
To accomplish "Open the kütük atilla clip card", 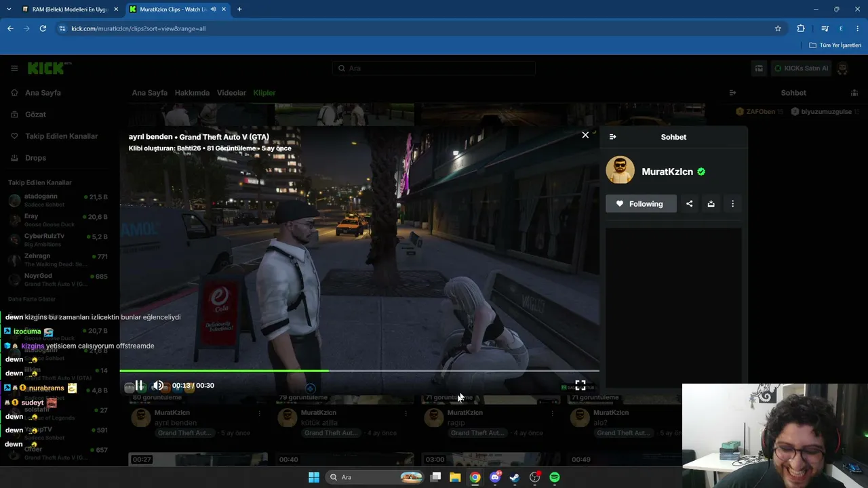I will click(319, 423).
